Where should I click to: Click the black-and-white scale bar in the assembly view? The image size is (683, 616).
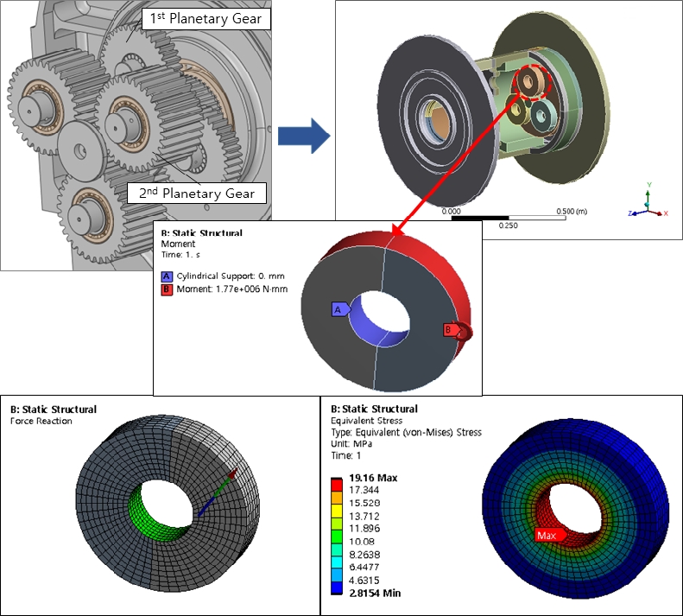(x=509, y=218)
